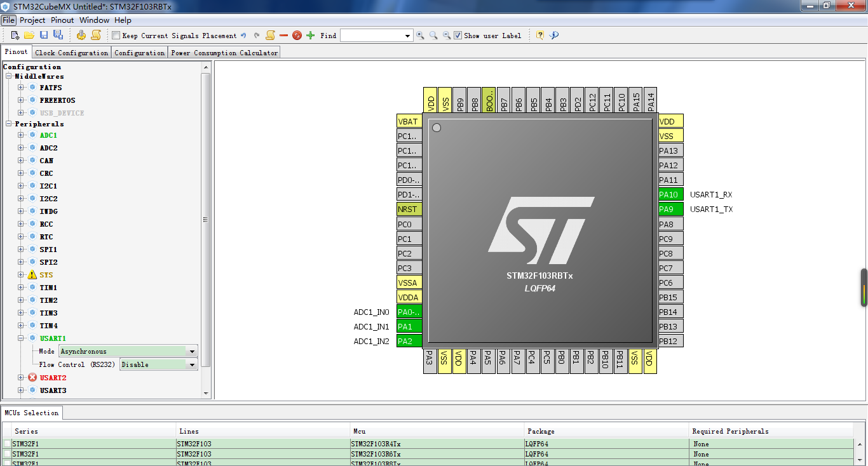Select USART3 in the peripherals tree
Viewport: 868px width, 466px height.
(53, 390)
